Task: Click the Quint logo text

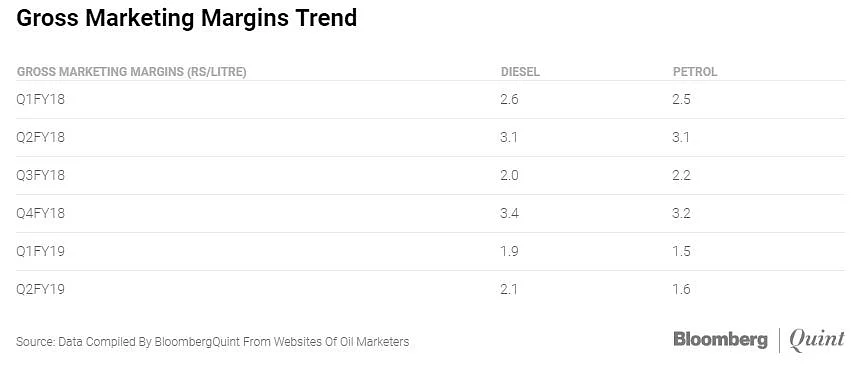Action: tap(816, 340)
